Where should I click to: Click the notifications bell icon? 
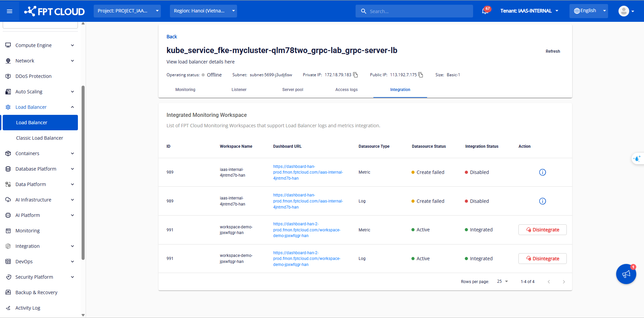click(x=485, y=11)
